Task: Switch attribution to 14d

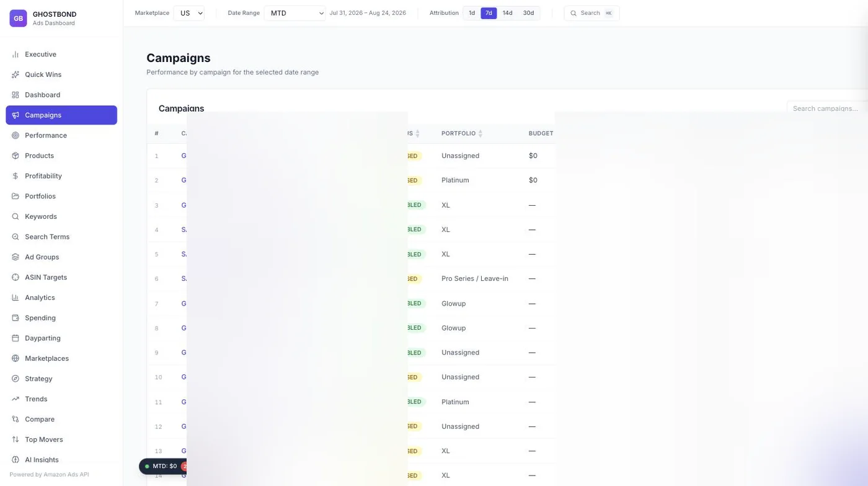Action: 507,13
